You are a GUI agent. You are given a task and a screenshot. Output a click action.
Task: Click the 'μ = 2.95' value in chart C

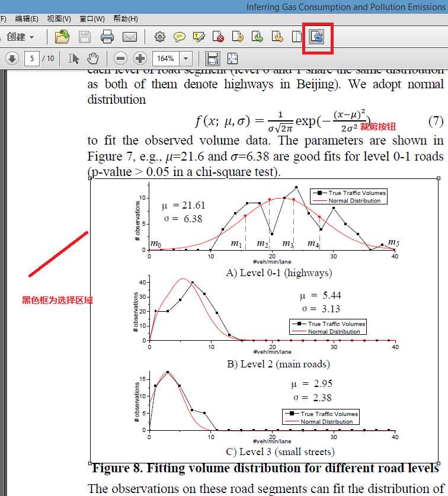click(x=312, y=384)
